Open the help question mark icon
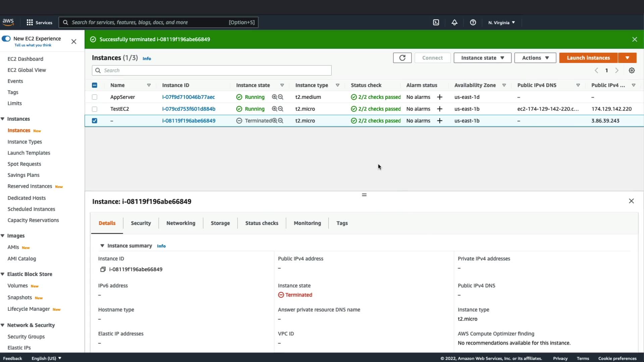Viewport: 644px width, 362px height. point(473,22)
